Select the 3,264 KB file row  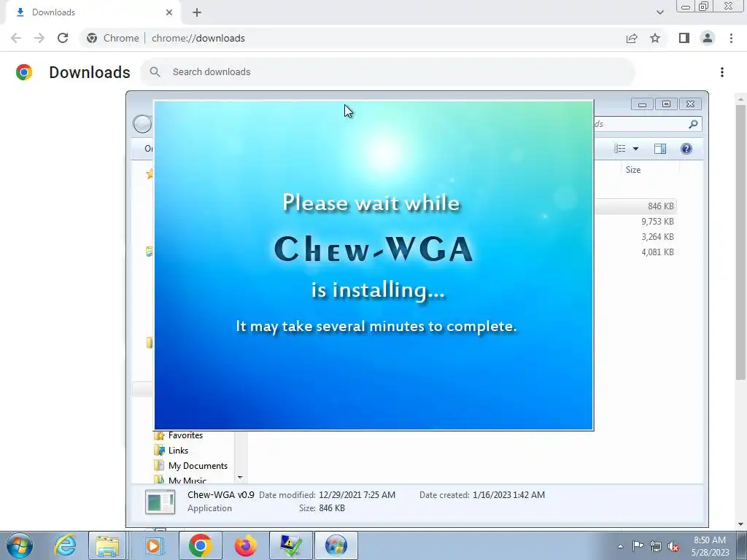(635, 237)
